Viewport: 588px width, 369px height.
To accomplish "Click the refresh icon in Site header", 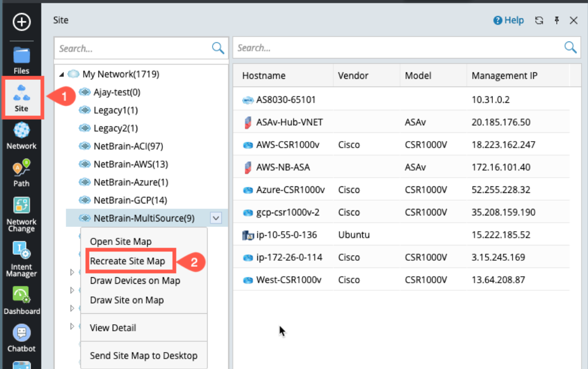I will click(539, 21).
